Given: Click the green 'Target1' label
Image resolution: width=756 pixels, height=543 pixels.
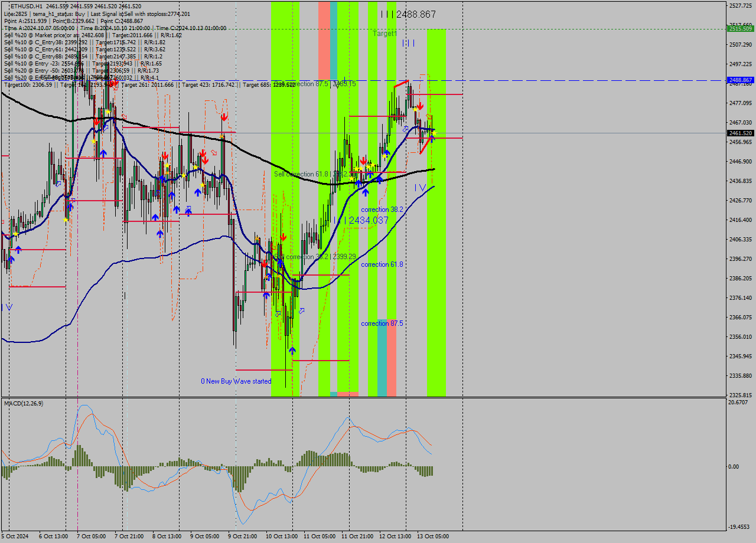Looking at the screenshot, I should 384,34.
